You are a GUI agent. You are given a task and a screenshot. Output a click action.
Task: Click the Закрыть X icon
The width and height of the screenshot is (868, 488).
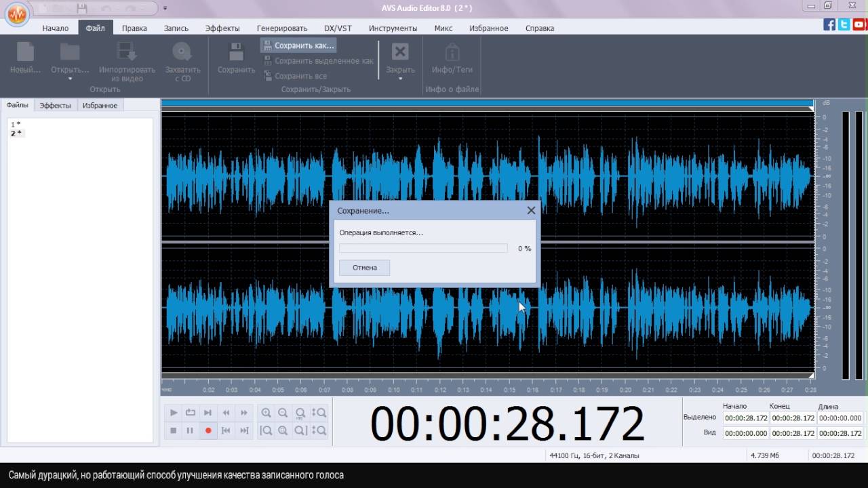400,52
